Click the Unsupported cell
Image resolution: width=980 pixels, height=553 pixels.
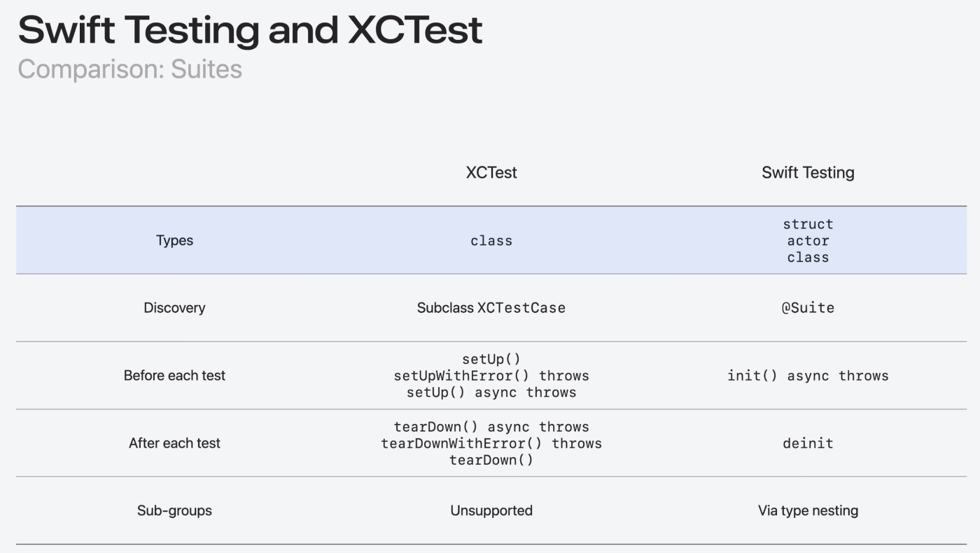tap(491, 510)
